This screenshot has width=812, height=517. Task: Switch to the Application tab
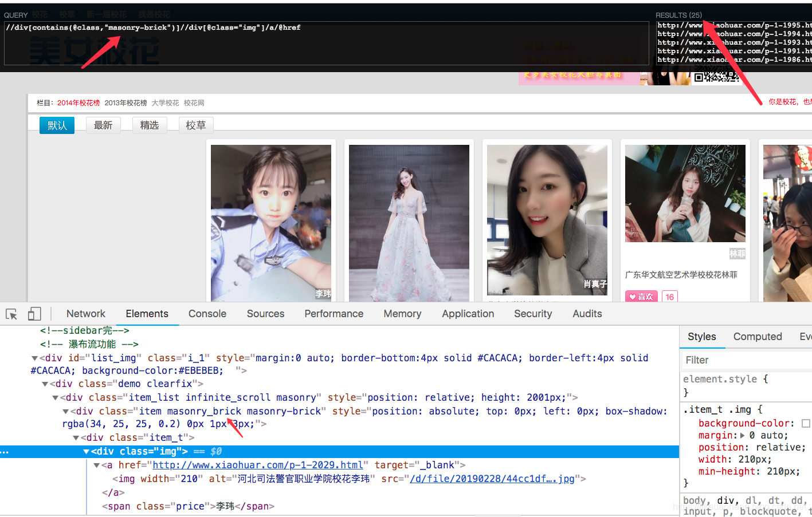click(x=468, y=314)
